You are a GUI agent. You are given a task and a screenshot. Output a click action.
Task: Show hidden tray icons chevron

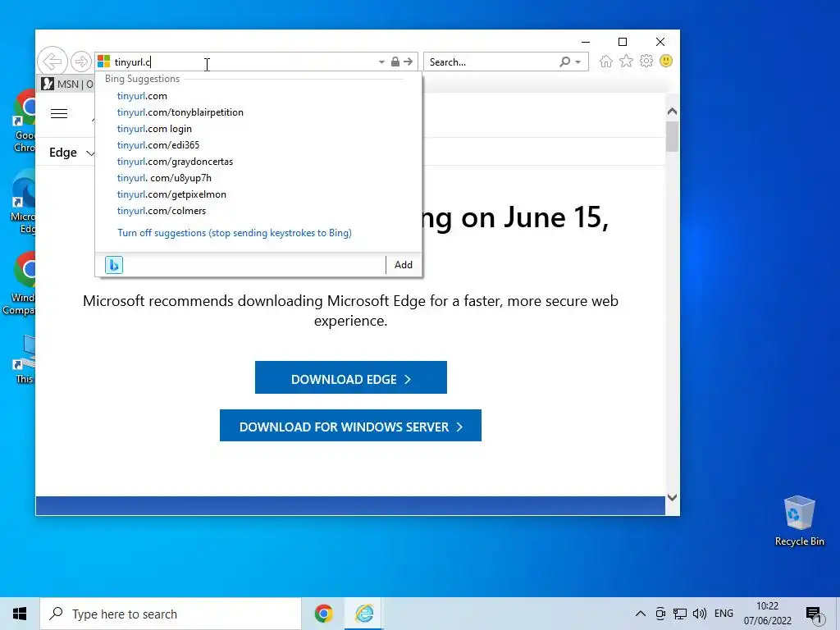pyautogui.click(x=640, y=614)
